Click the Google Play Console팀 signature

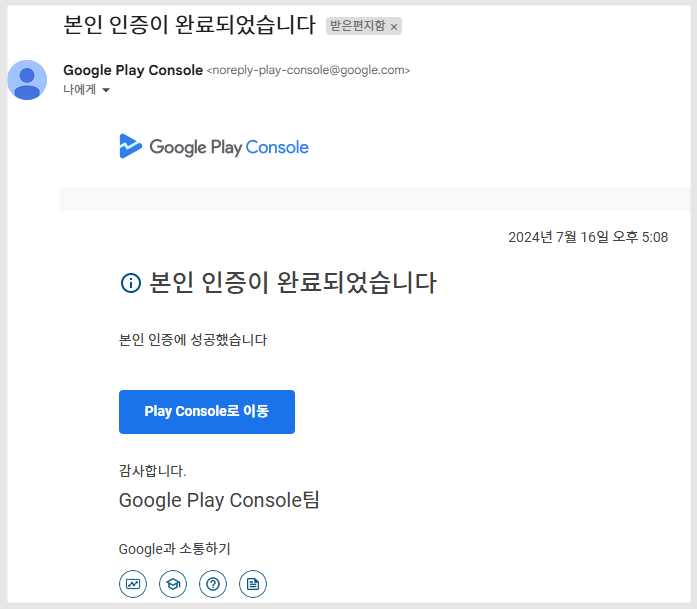tap(219, 500)
